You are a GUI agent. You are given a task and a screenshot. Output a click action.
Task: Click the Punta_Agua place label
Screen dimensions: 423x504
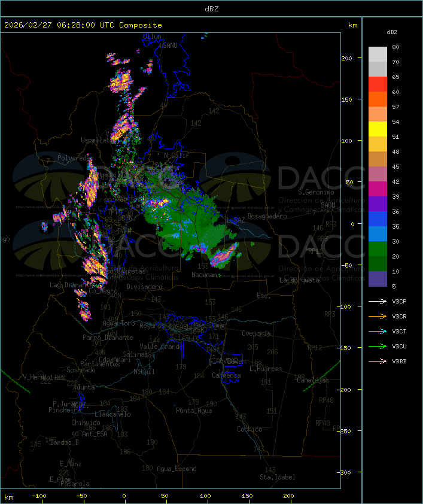pos(194,411)
